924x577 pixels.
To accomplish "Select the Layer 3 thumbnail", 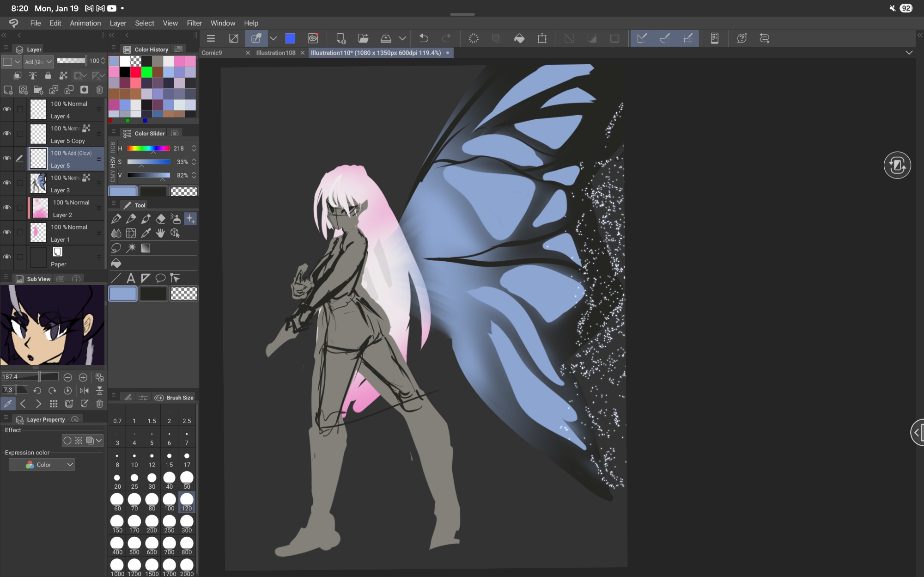I will [x=38, y=184].
